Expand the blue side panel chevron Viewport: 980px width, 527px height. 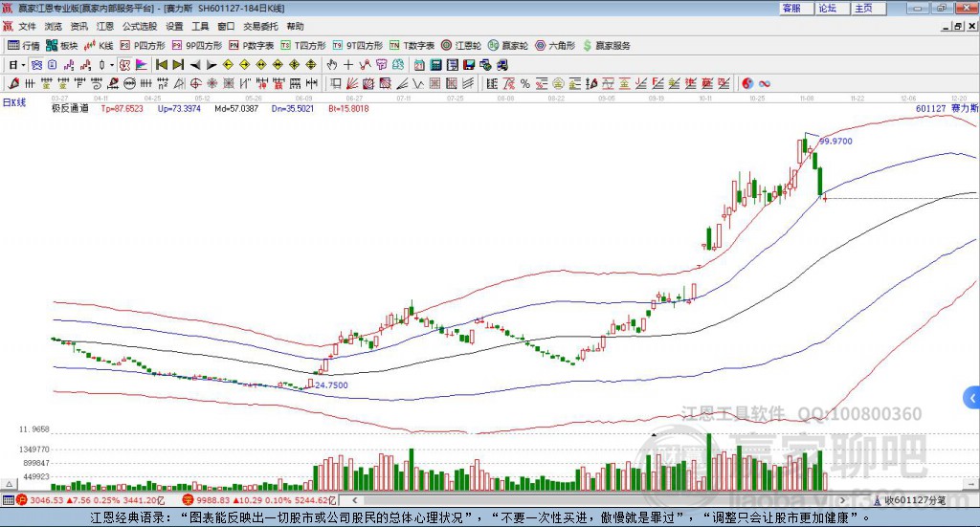click(x=972, y=398)
